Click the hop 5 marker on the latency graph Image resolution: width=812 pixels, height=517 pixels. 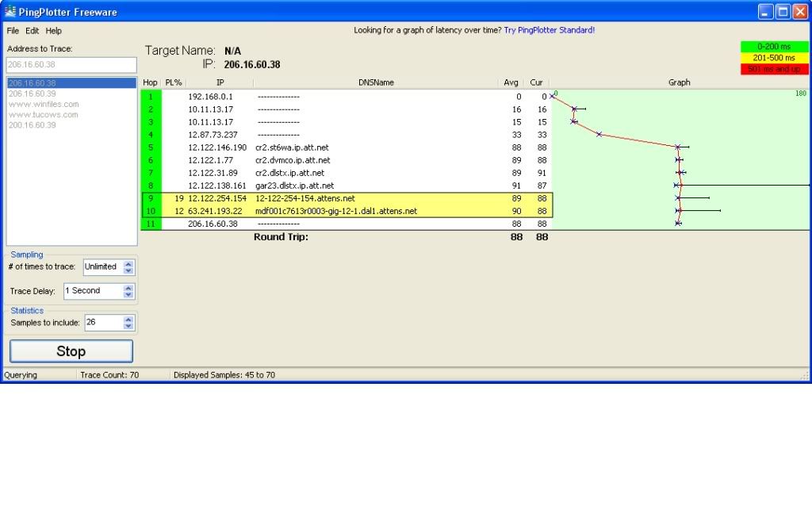point(678,147)
